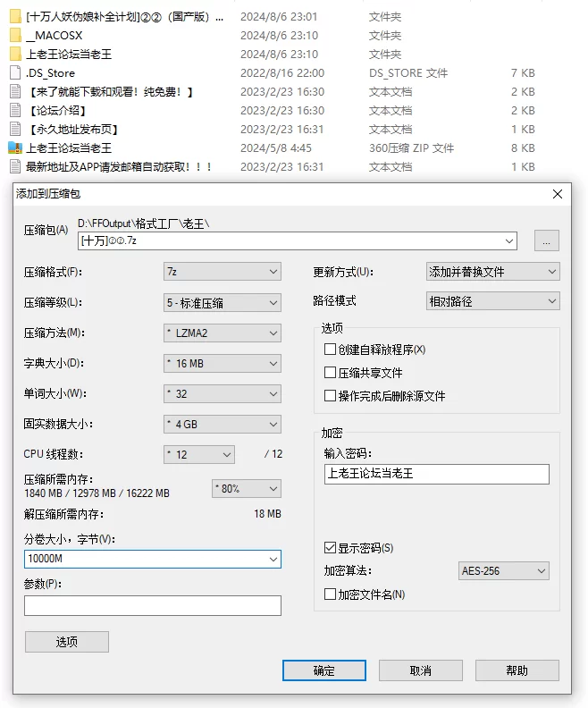This screenshot has height=708, width=588.
Task: Click the 360压缩 ZIP 文件 type cell
Action: click(412, 148)
